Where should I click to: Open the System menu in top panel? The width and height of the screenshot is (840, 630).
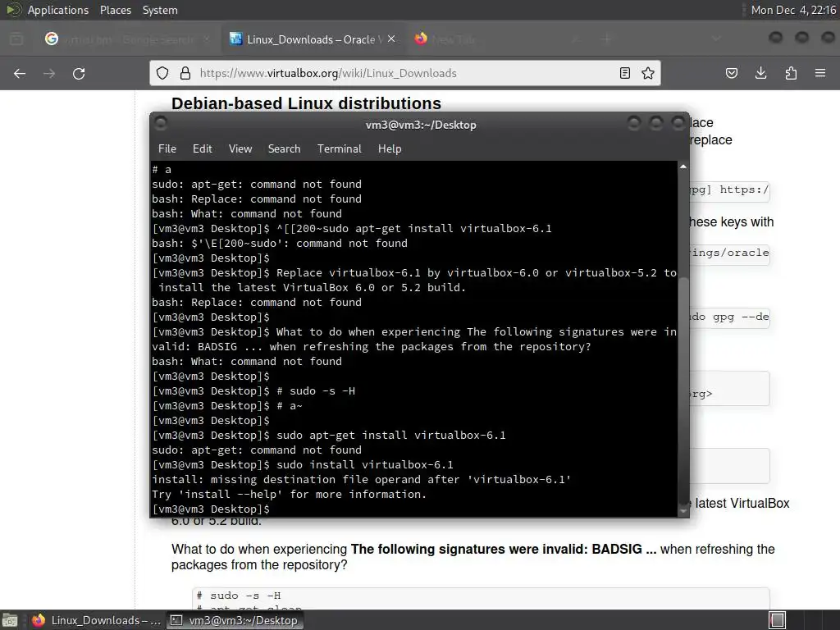[160, 10]
